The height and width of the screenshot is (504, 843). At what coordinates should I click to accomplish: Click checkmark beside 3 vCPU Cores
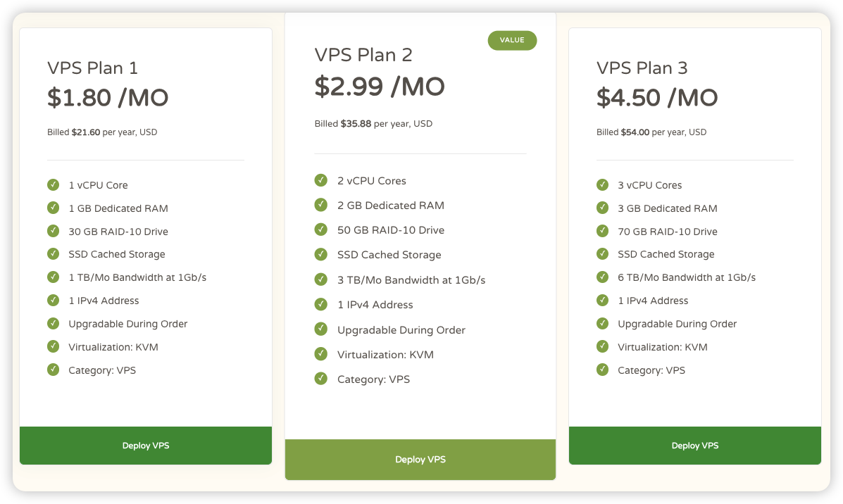(602, 185)
